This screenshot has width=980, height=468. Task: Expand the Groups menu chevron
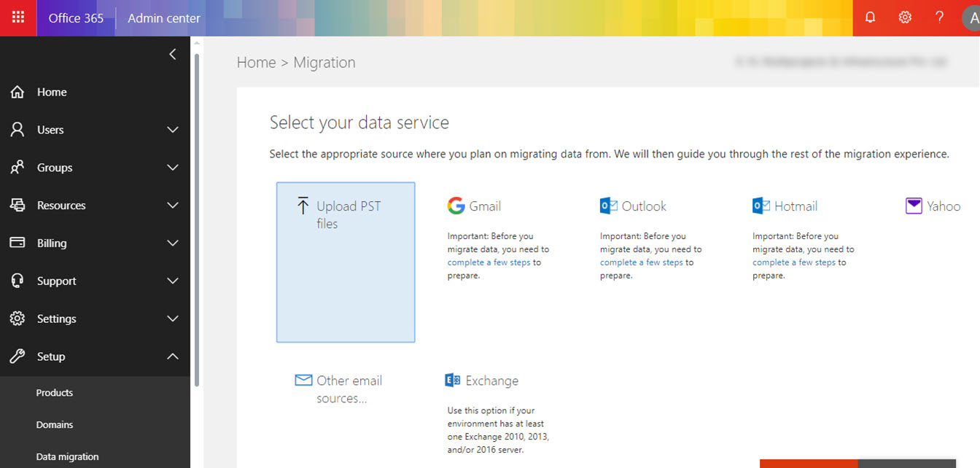pos(173,168)
